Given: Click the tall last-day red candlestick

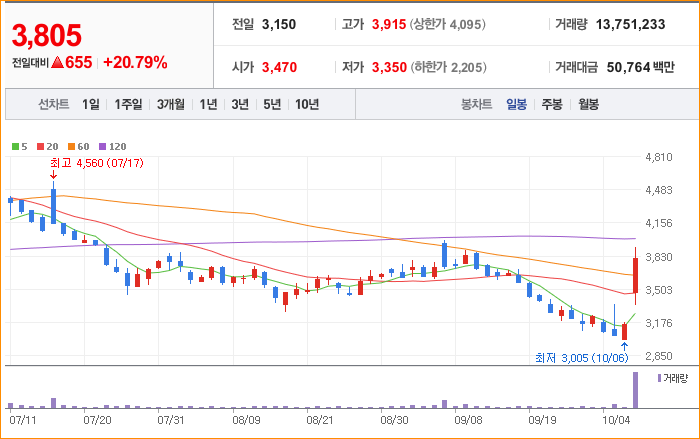Looking at the screenshot, I should point(635,276).
